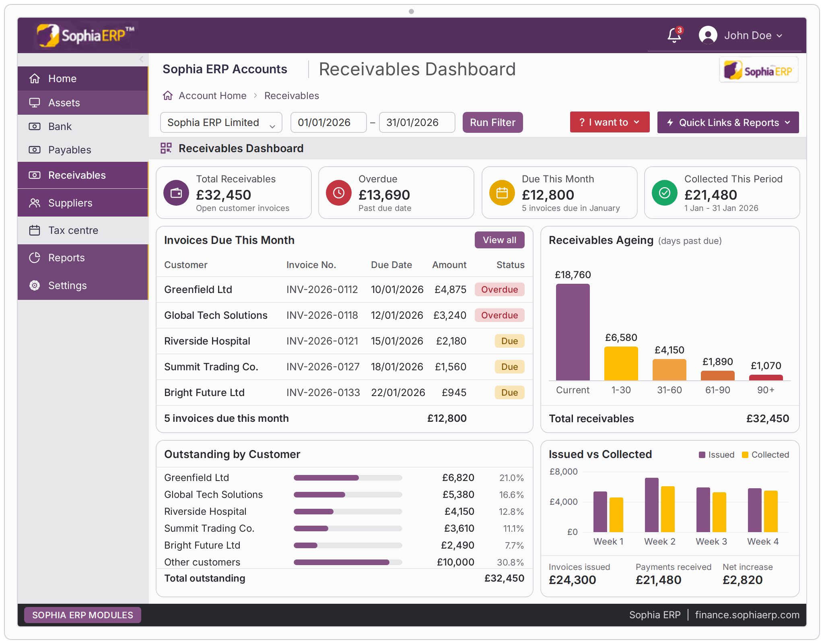
Task: Open the Assets menu item
Action: 83,103
